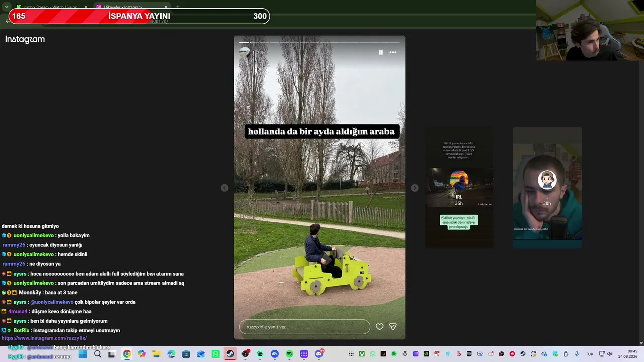The width and height of the screenshot is (644, 362).
Task: Open the clock and date showing 00:49
Action: coord(628,354)
